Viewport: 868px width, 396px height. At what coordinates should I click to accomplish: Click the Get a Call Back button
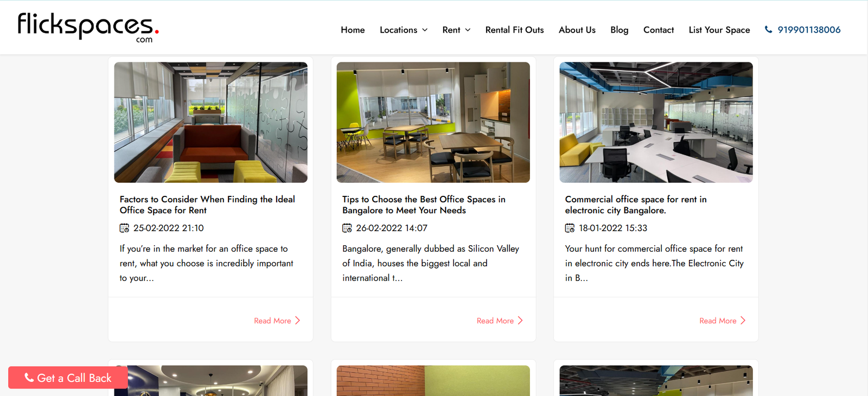(x=68, y=378)
